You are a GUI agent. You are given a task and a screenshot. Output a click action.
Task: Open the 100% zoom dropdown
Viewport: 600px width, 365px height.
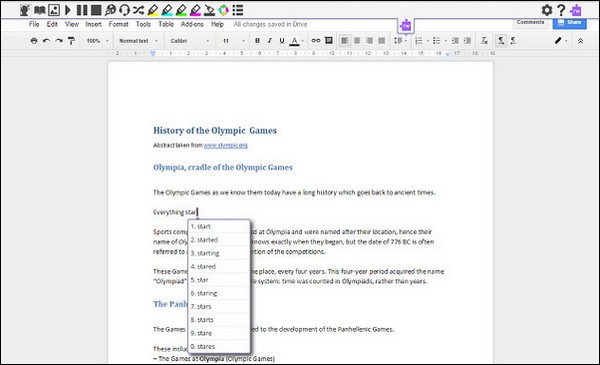(98, 41)
